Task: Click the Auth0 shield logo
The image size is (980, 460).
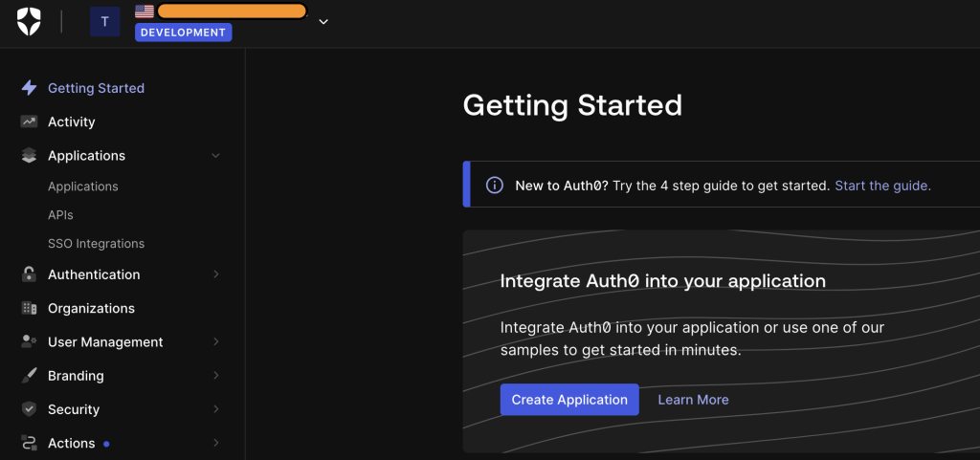Action: pos(29,21)
